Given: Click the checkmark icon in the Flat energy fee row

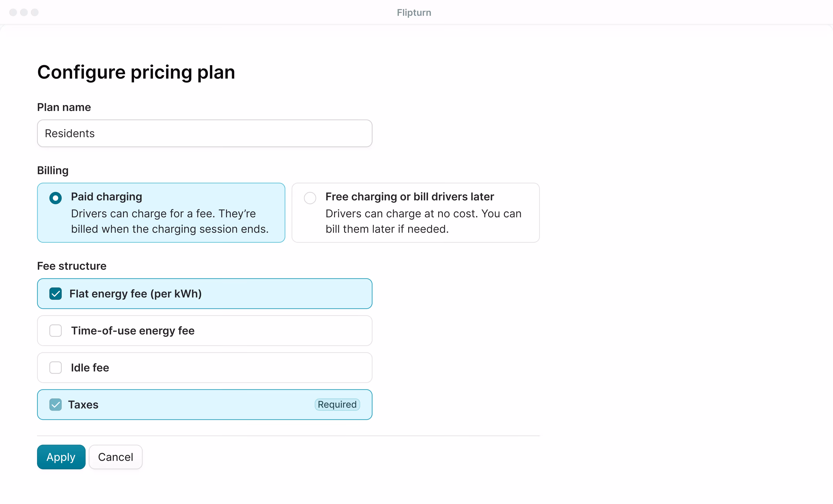Looking at the screenshot, I should pos(56,294).
